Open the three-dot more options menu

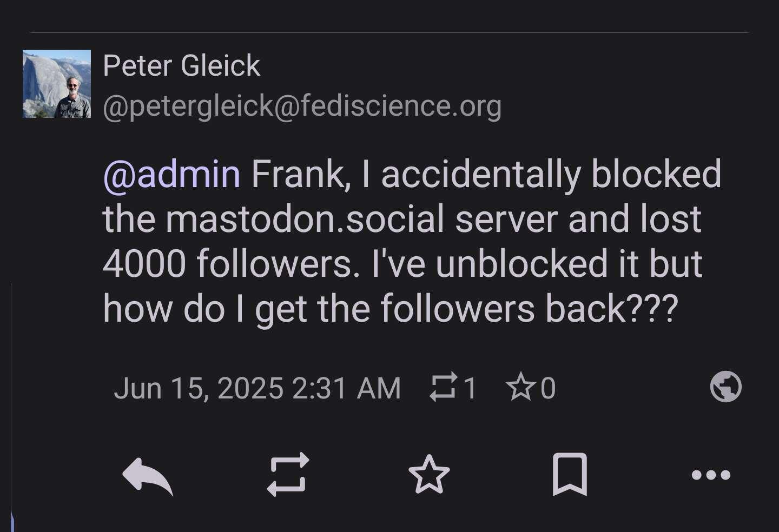point(711,475)
